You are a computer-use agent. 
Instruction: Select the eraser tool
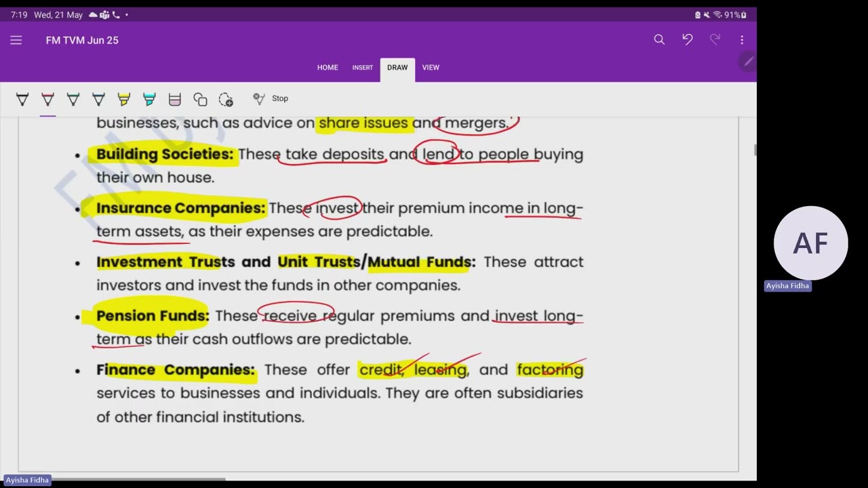(x=174, y=100)
